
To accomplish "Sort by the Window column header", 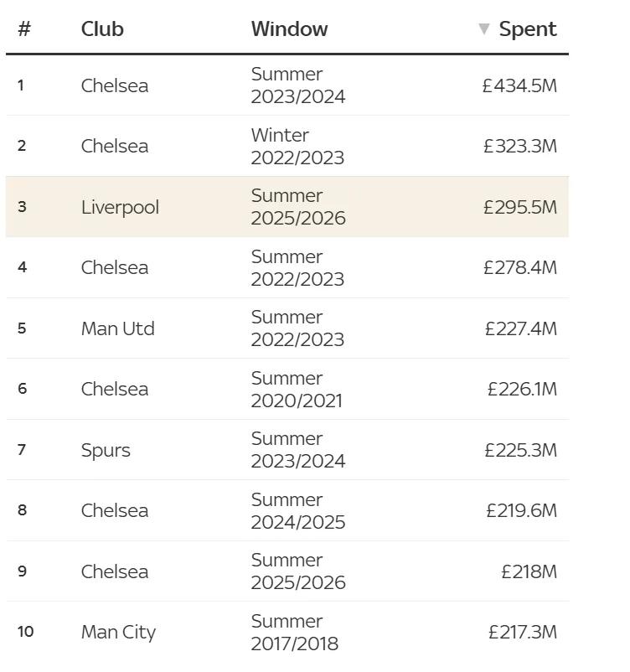I will pyautogui.click(x=289, y=29).
